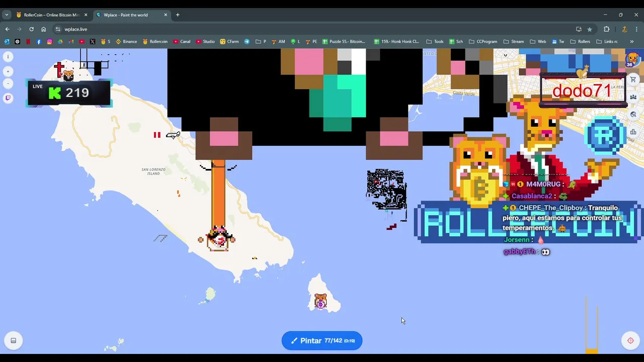Screen dimensions: 644x362
Task: Open the CFarm bookmark
Action: tap(229, 42)
